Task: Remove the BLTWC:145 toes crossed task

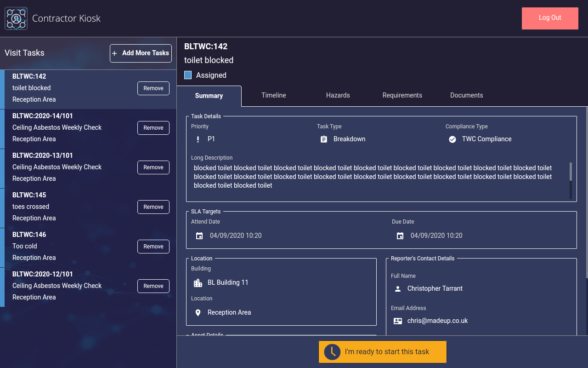Action: [x=153, y=207]
